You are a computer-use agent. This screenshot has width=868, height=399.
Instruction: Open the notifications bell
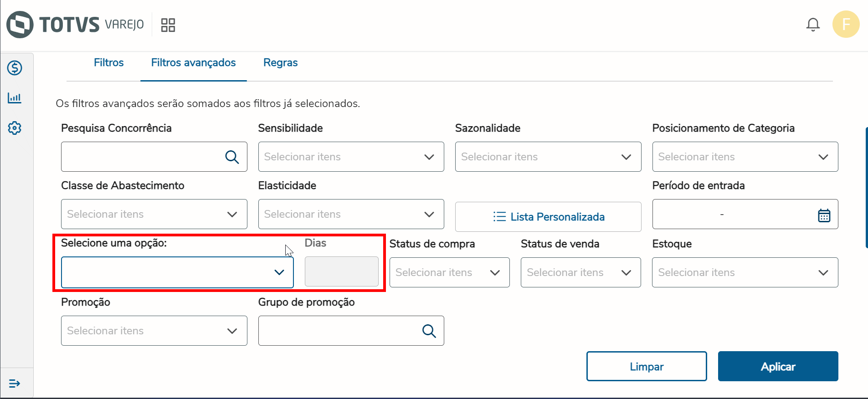[x=813, y=25]
